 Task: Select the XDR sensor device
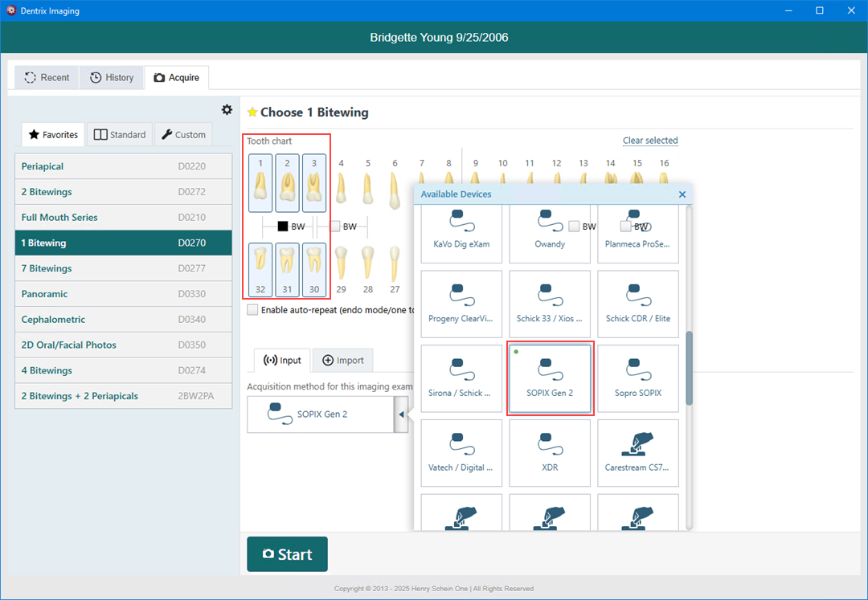point(550,453)
